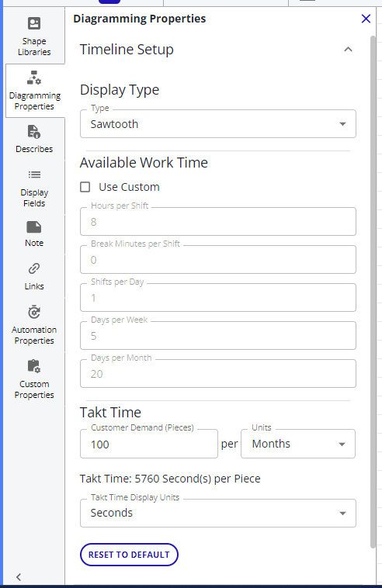Screen dimensions: 382x588
Task: Click the panel's vertical scrollbar
Action: 373,292
